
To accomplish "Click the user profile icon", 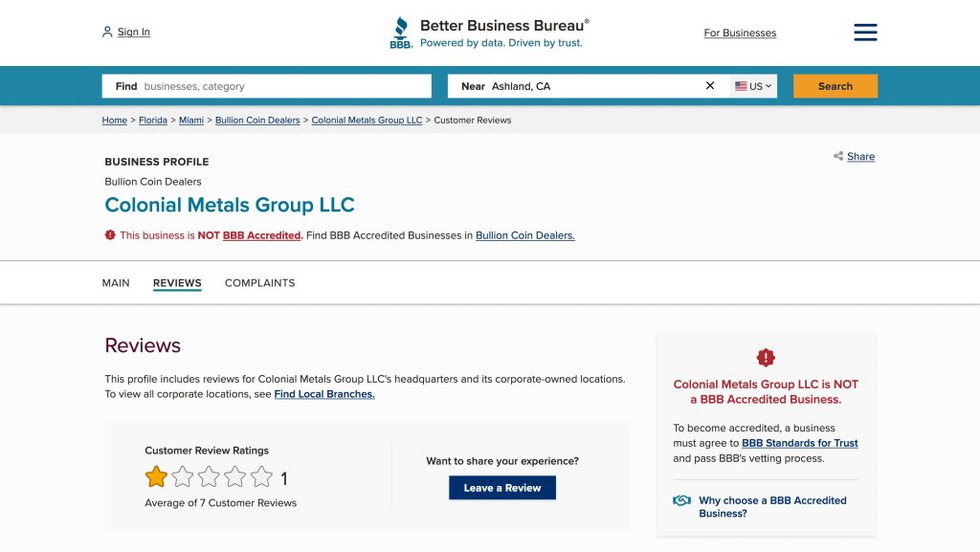I will click(107, 32).
